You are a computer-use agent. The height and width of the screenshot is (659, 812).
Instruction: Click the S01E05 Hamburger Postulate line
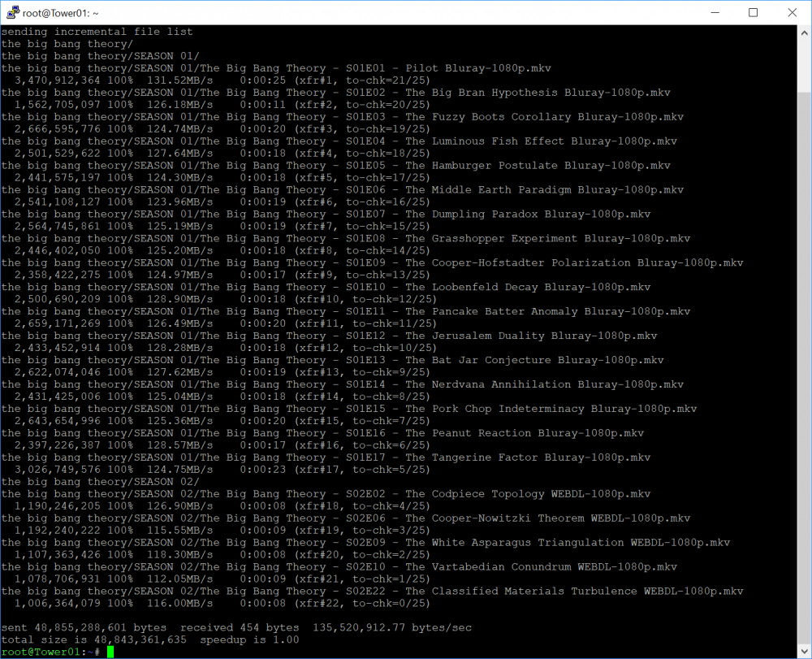335,166
